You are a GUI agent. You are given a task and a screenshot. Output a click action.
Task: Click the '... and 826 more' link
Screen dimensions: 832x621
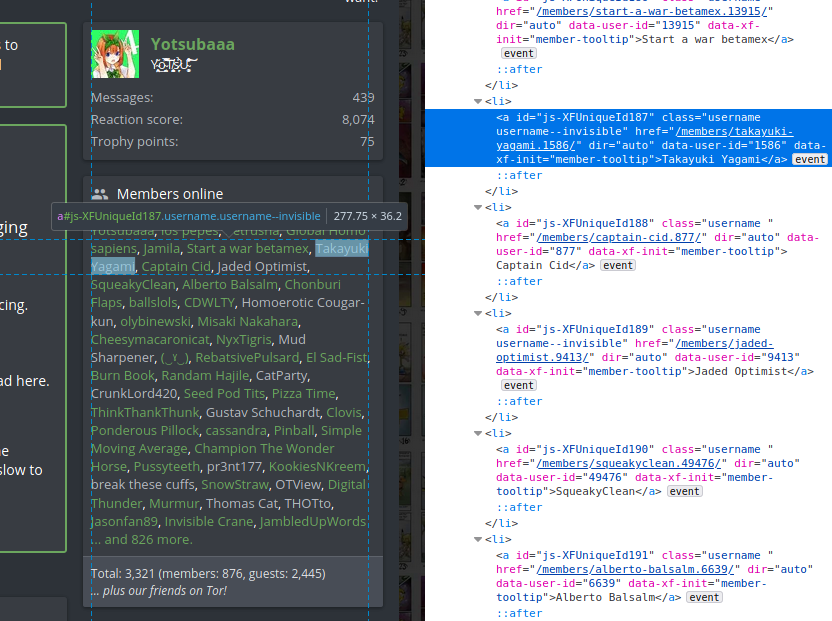[x=142, y=540]
